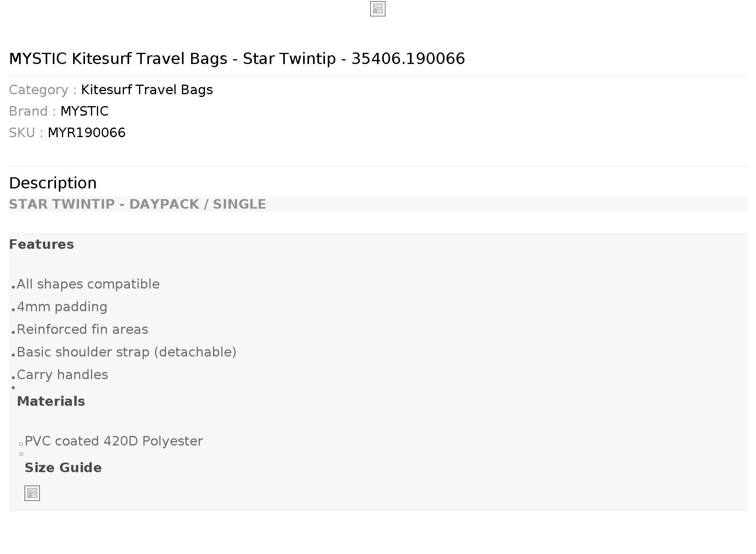
Task: Click the Size Guide heading
Action: click(63, 468)
